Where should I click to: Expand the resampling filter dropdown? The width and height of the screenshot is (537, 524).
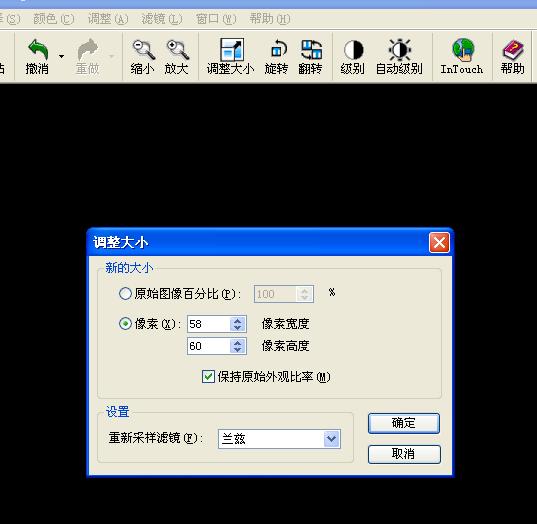332,439
